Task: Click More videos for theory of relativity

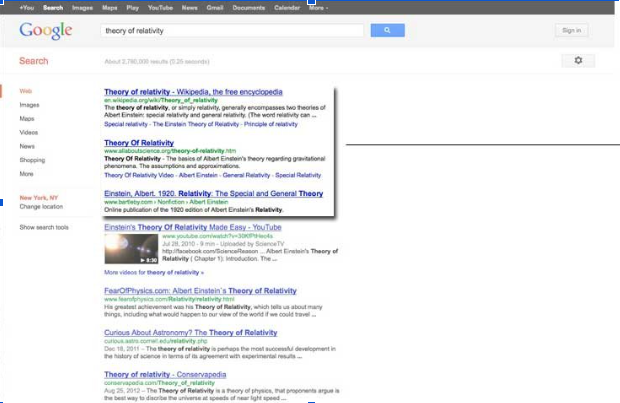Action: point(154,272)
